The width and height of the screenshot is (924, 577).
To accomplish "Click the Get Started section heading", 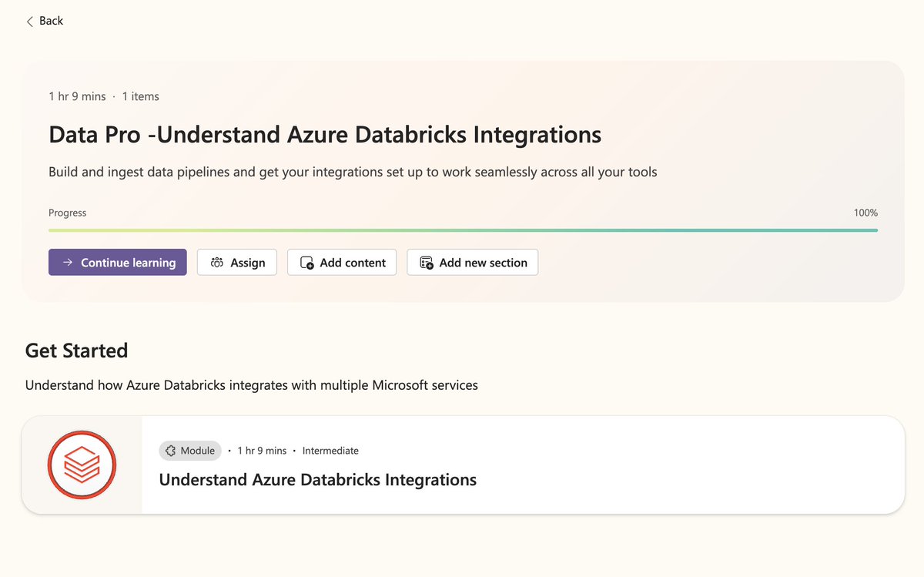I will (x=76, y=351).
